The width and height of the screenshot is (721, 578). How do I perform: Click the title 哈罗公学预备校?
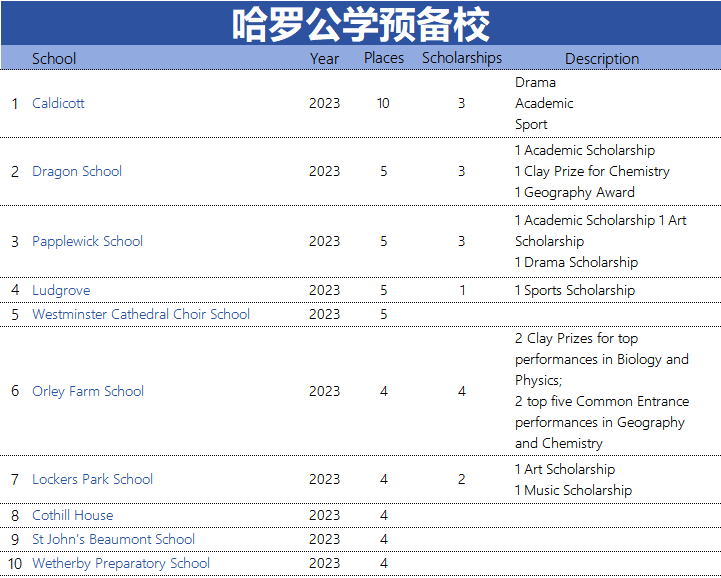361,24
